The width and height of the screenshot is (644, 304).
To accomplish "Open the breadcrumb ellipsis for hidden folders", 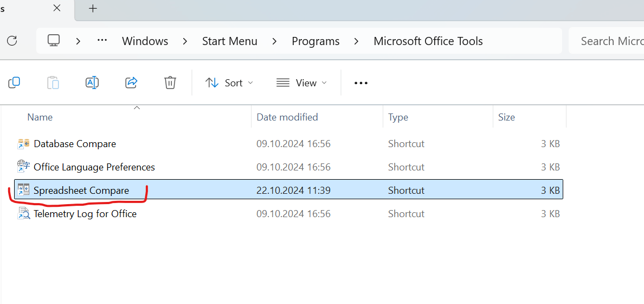I will (102, 41).
